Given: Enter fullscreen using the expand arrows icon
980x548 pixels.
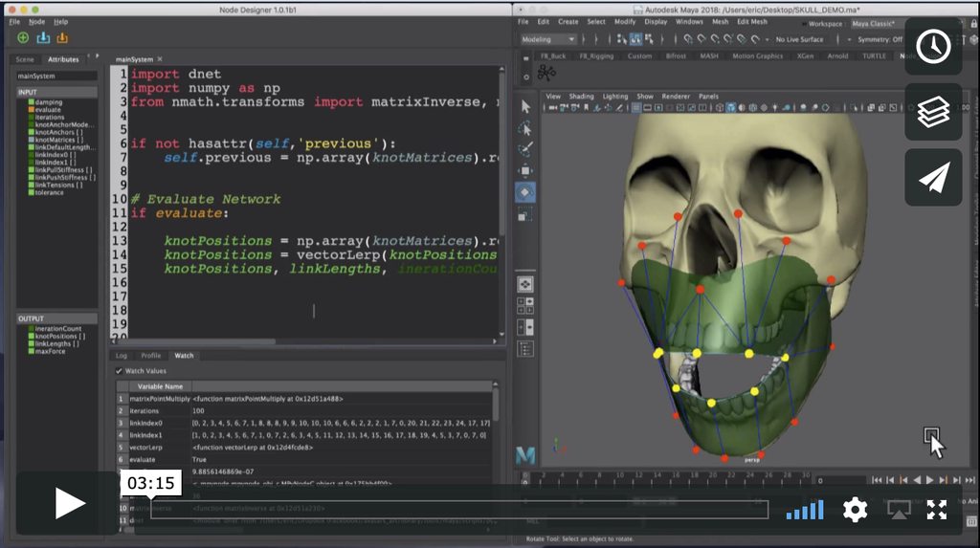Looking at the screenshot, I should point(937,510).
